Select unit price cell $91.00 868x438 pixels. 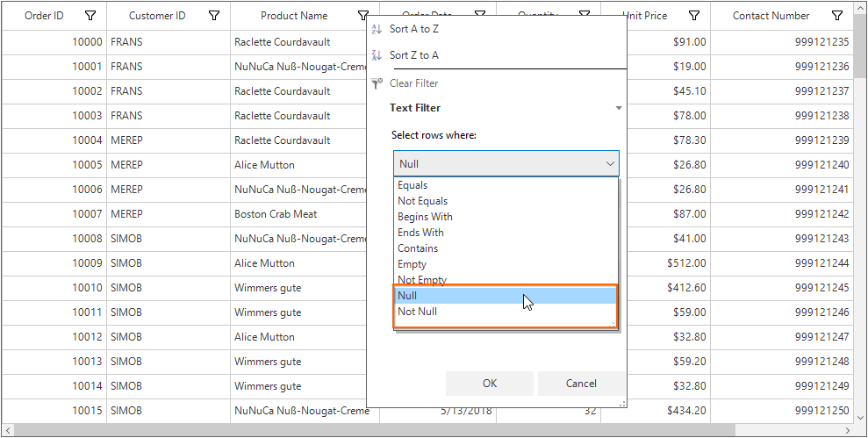tap(669, 42)
